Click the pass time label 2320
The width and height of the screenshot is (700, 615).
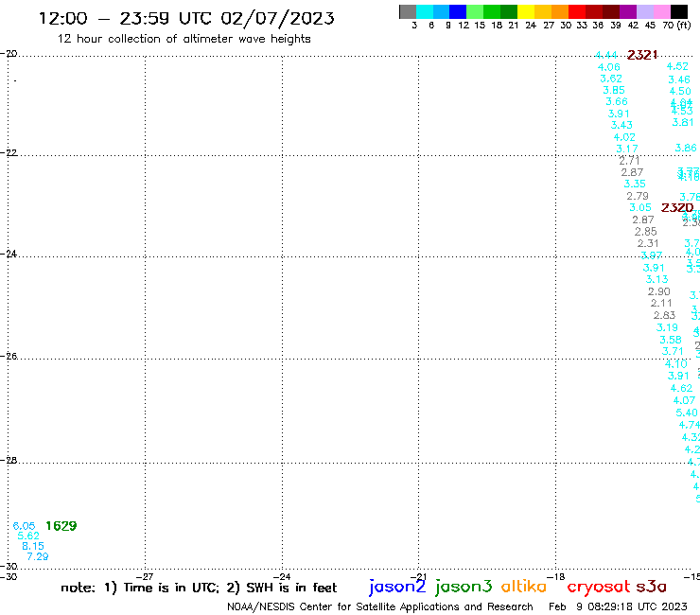(x=677, y=207)
